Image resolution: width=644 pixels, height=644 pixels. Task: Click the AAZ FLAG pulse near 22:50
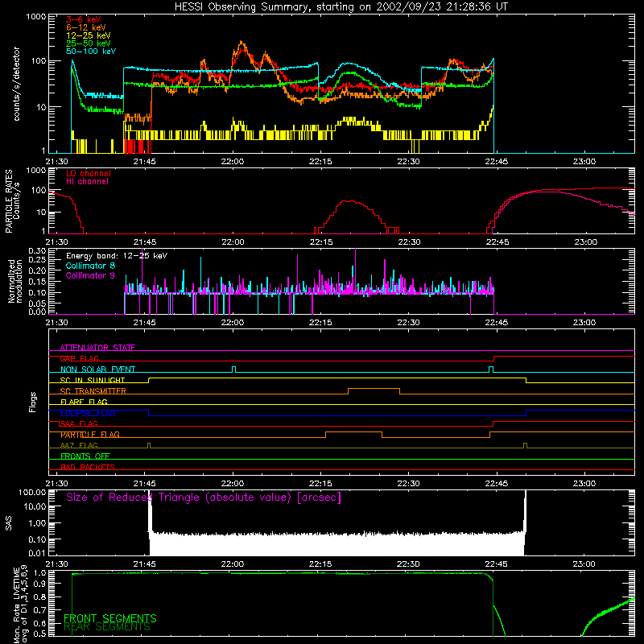click(526, 445)
